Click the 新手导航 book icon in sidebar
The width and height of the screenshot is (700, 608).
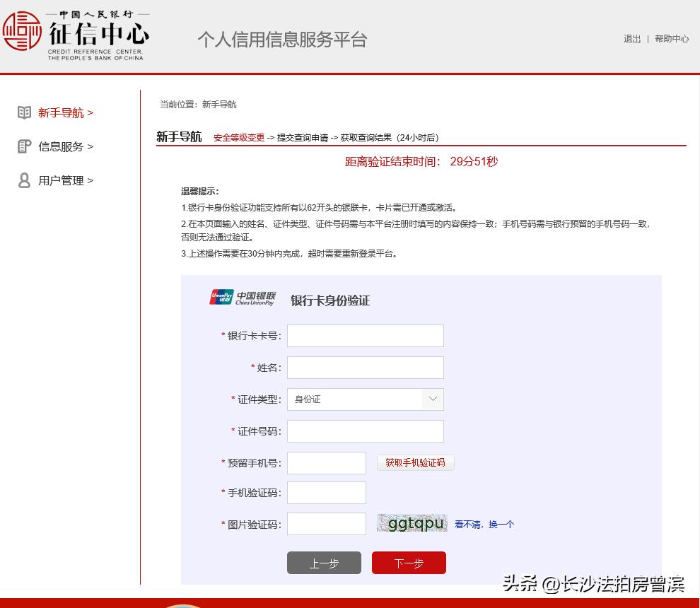click(24, 112)
